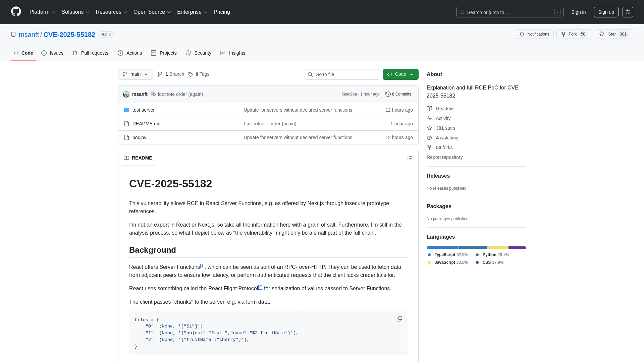The width and height of the screenshot is (644, 362).
Task: Expand the Open Source menu
Action: click(152, 12)
